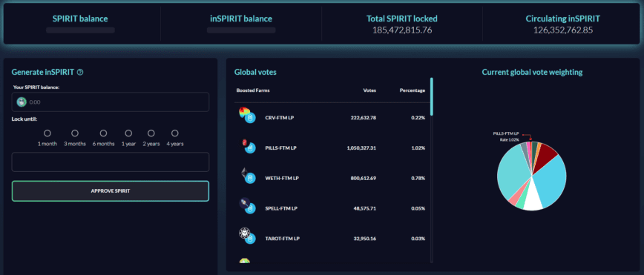Select the 3 months lock option
Image resolution: width=644 pixels, height=275 pixels.
click(75, 133)
